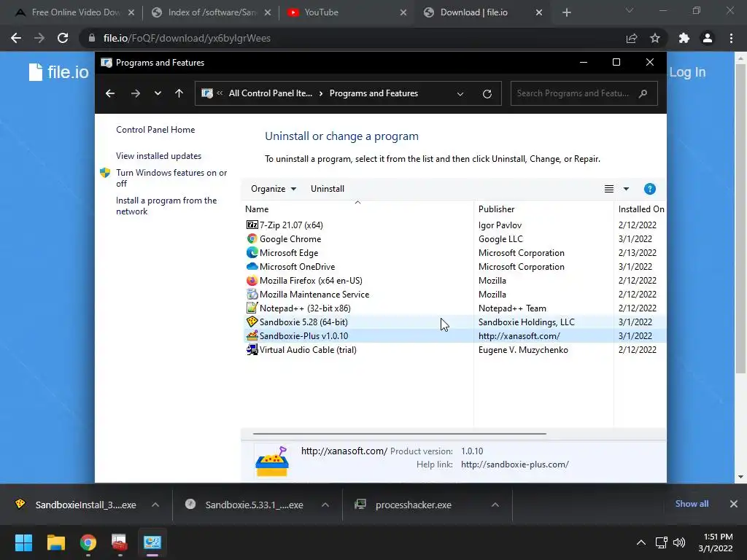Expand the address bar history dropdown

460,94
